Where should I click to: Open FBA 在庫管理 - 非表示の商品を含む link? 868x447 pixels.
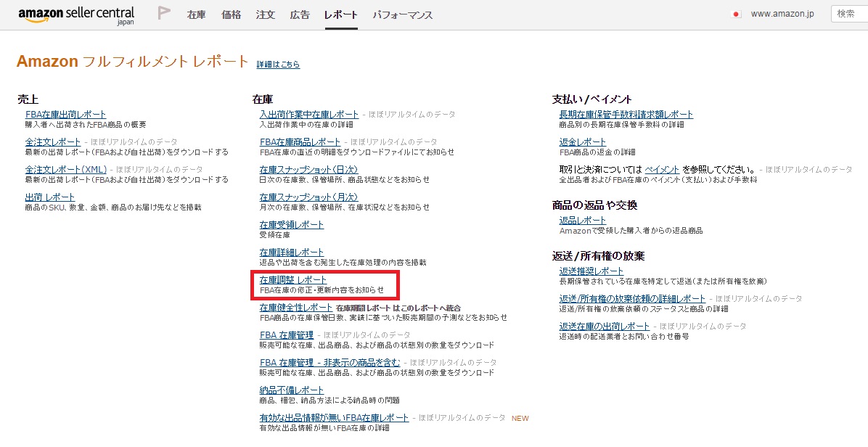(x=330, y=363)
